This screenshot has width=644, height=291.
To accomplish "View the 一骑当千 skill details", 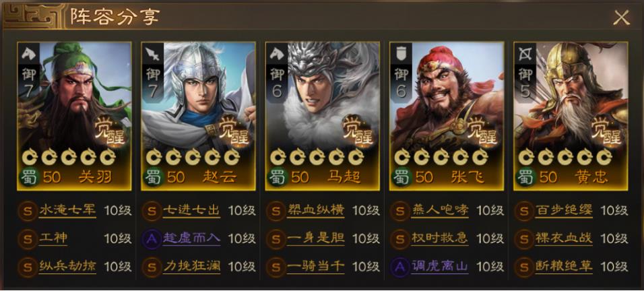I will coord(316,266).
